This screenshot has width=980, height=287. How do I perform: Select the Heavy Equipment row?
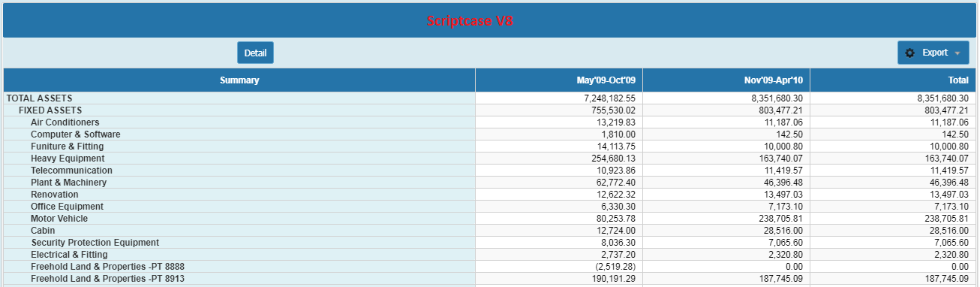[490, 159]
